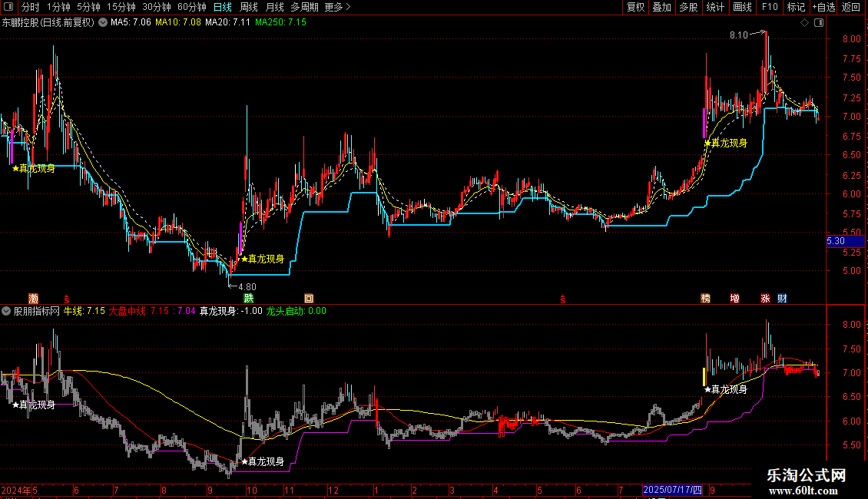868x499 pixels.
Task: Toggle the left sidebar panel icon
Action: coord(8,7)
